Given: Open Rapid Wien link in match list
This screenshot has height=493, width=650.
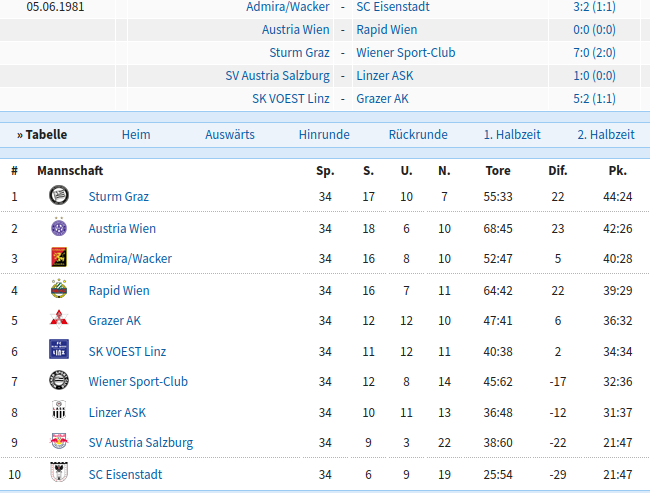Looking at the screenshot, I should pyautogui.click(x=387, y=30).
